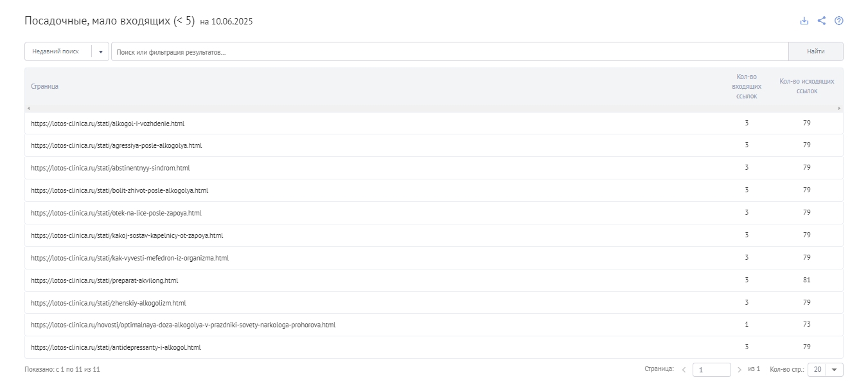The image size is (868, 391).
Task: Open the novosti optimalnaya-doza-alkogolya link
Action: click(183, 325)
